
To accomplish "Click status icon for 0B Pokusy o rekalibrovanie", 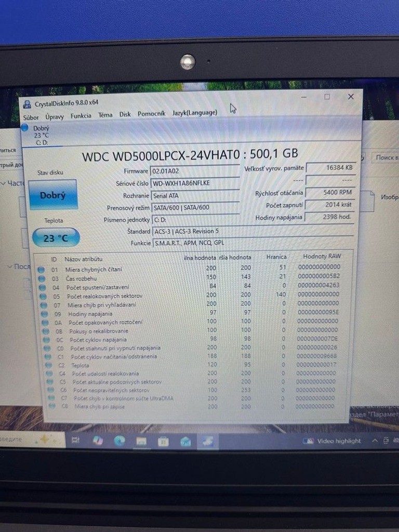I will coord(46,331).
